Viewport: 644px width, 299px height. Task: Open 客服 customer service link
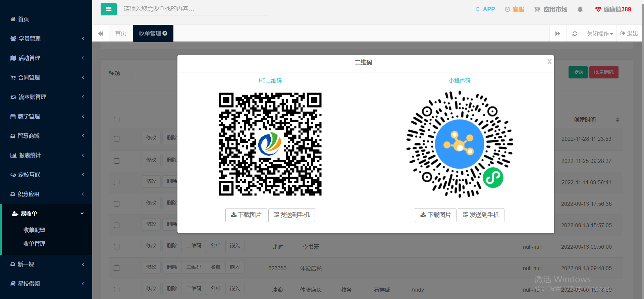(515, 9)
